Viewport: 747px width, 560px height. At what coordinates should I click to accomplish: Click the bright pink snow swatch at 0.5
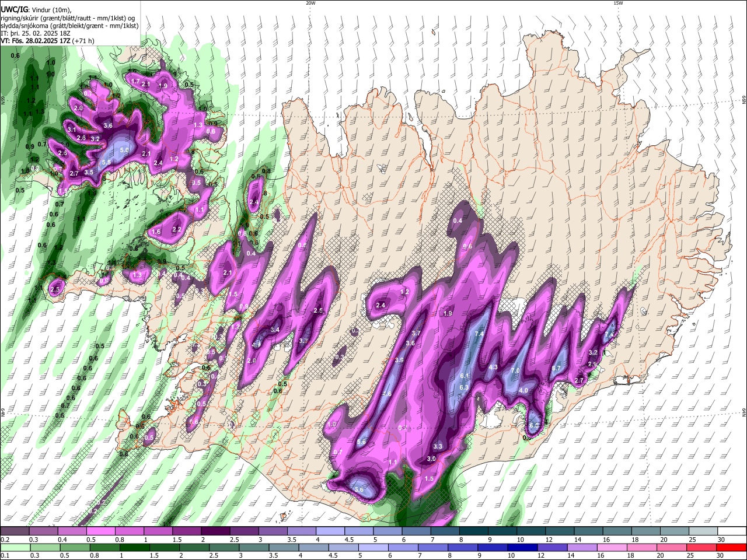pyautogui.click(x=100, y=531)
